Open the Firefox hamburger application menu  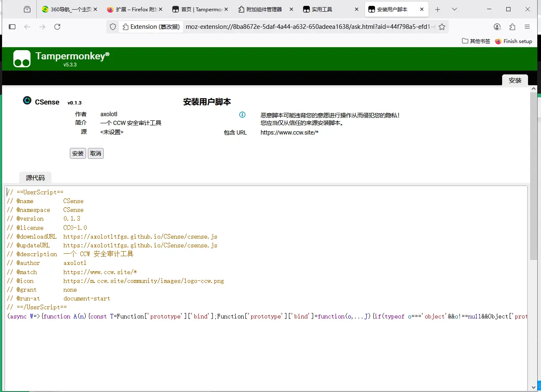[x=527, y=27]
